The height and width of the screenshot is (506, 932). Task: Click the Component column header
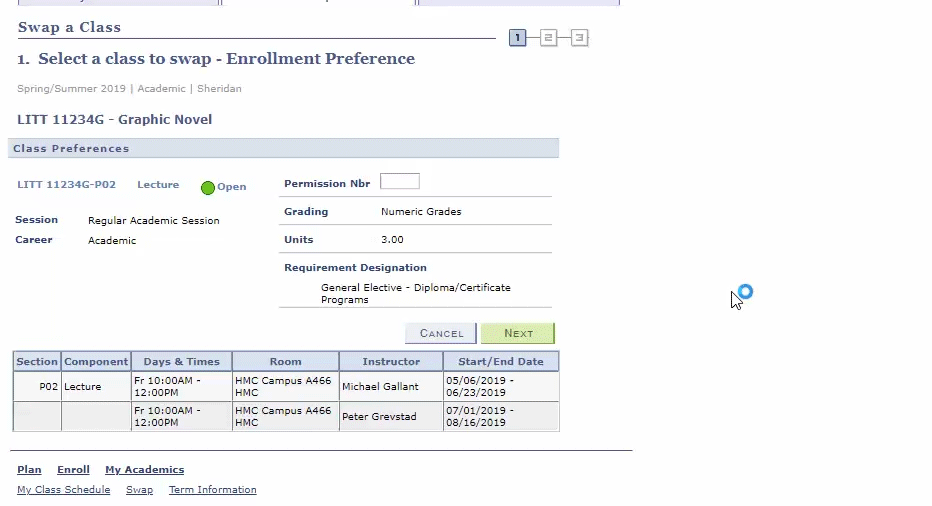click(x=96, y=362)
